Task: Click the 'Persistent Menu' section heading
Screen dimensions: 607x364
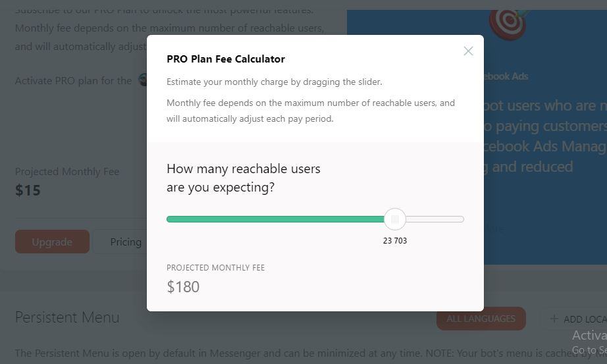Action: [x=67, y=317]
